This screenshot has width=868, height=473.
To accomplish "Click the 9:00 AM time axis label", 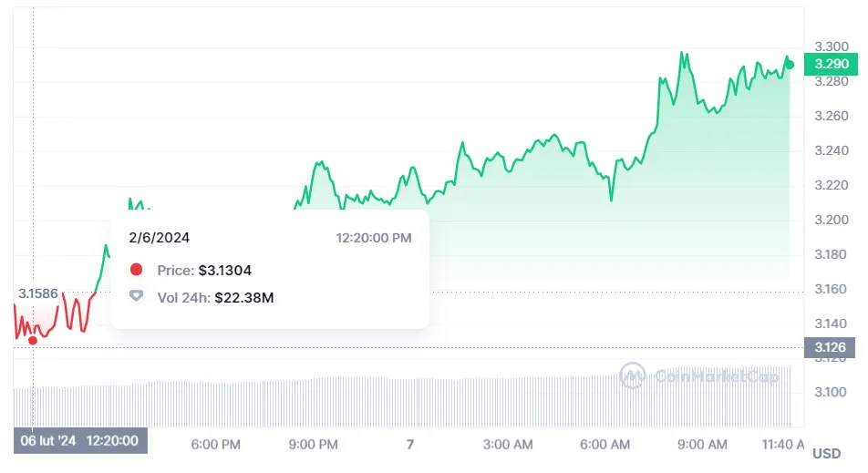I will [x=702, y=444].
